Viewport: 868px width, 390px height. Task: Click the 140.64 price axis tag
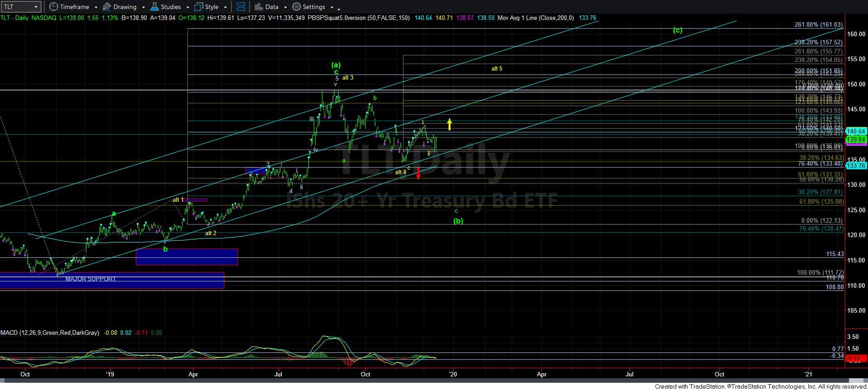(856, 131)
